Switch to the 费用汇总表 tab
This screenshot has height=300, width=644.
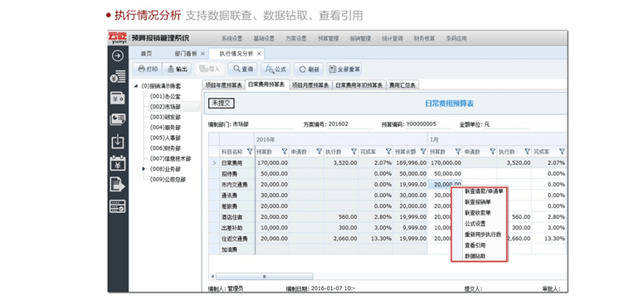[x=402, y=85]
